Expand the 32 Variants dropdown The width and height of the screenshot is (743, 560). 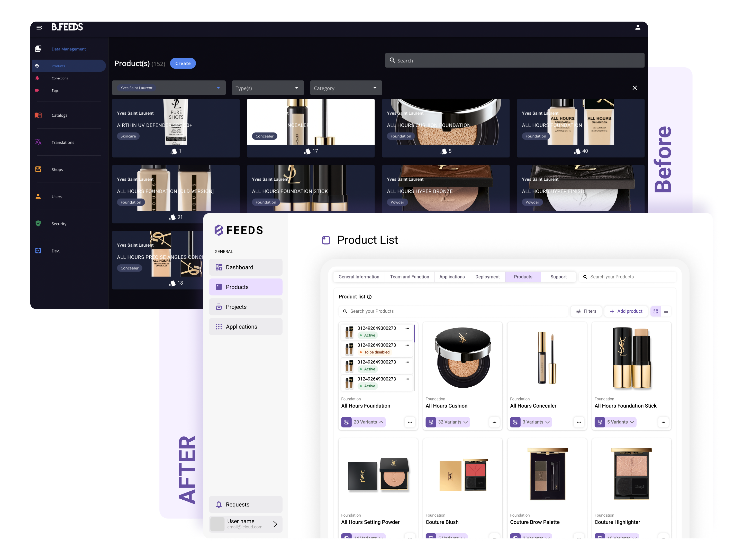pos(447,422)
